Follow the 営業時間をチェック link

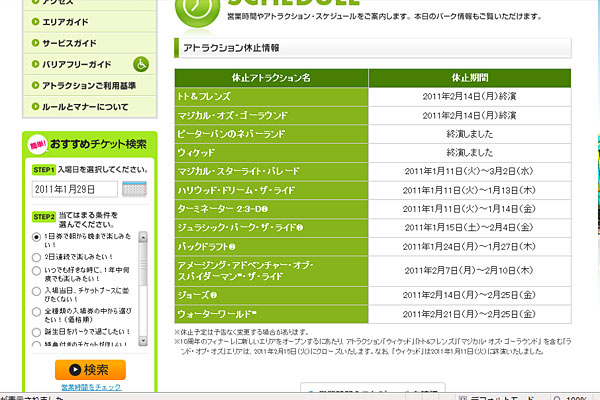point(90,386)
